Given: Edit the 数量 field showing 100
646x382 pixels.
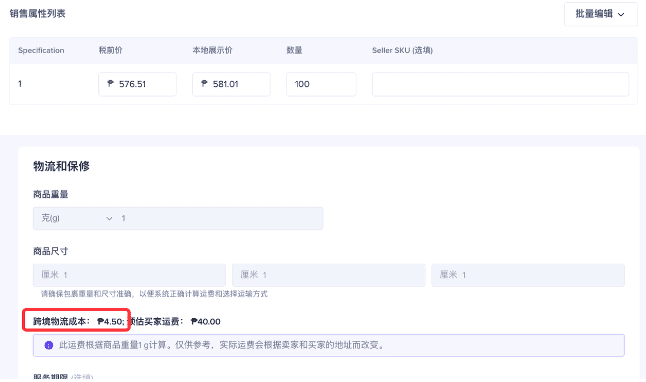Looking at the screenshot, I should pyautogui.click(x=321, y=84).
